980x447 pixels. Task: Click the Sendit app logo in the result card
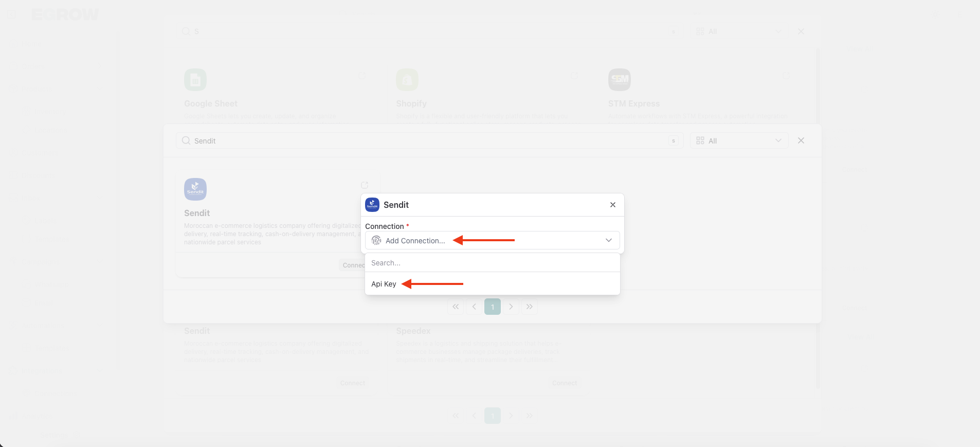(x=195, y=189)
